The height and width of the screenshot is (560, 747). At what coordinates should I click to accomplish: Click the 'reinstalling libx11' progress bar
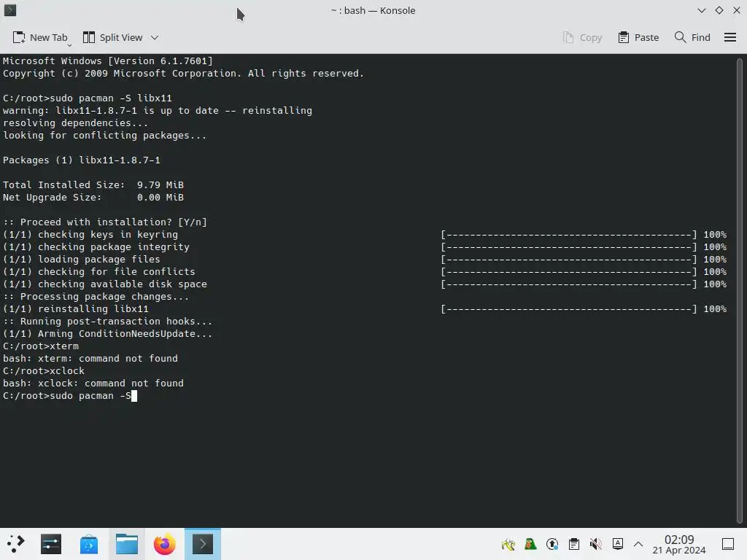pos(569,309)
